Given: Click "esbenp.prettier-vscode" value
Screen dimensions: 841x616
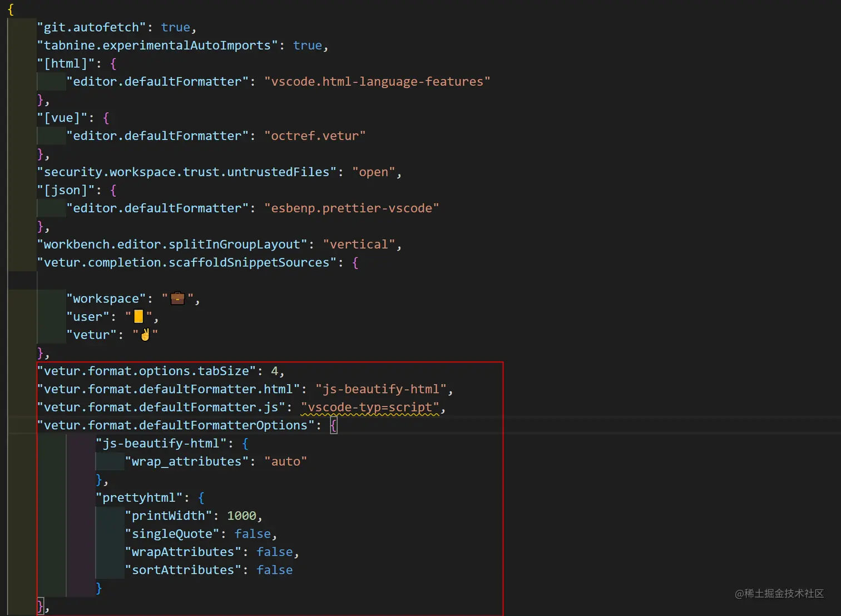Looking at the screenshot, I should [352, 208].
